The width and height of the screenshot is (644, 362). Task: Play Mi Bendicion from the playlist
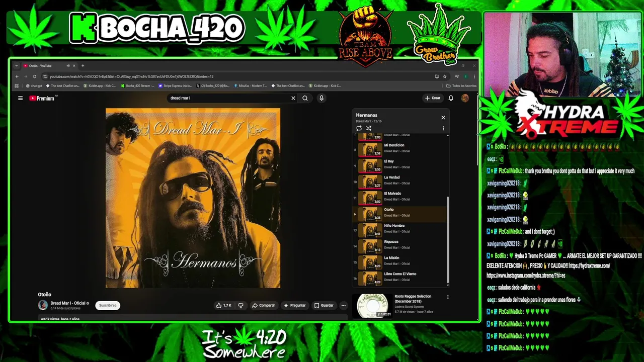[400, 148]
